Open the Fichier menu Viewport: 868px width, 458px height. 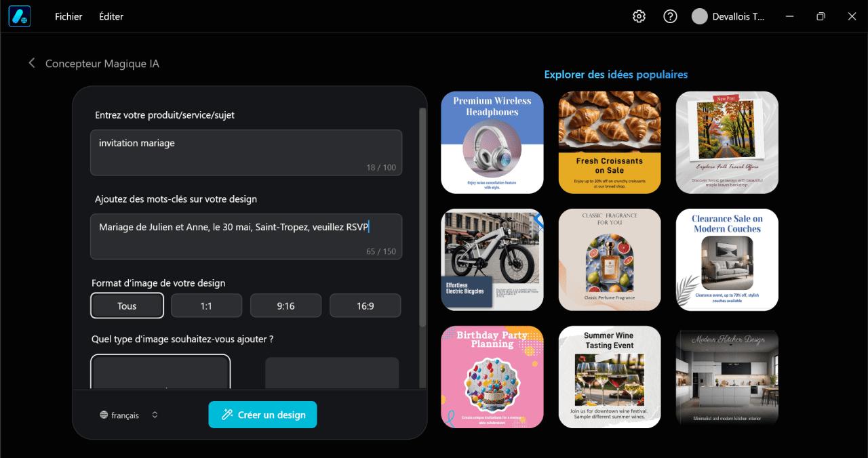[68, 16]
